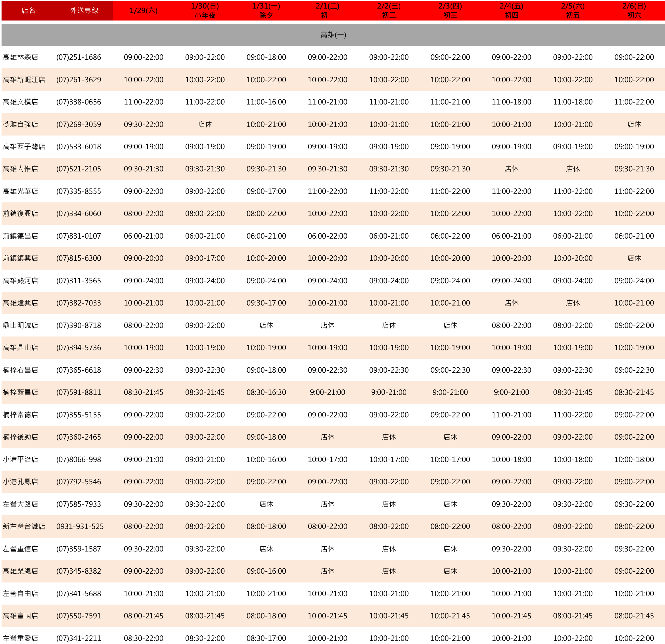
Task: Click store name 前鎮德昌店
Action: (x=21, y=236)
